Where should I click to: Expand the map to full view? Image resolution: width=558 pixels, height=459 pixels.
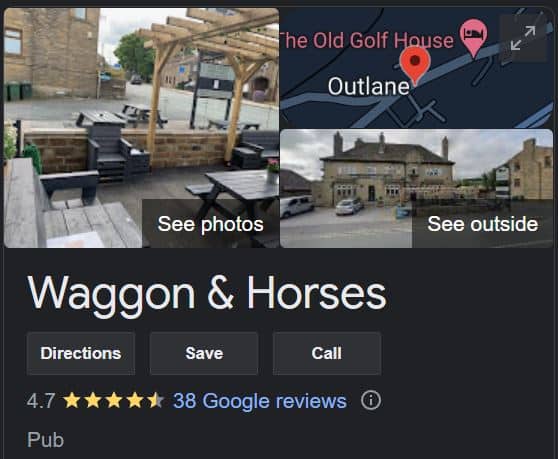point(523,38)
